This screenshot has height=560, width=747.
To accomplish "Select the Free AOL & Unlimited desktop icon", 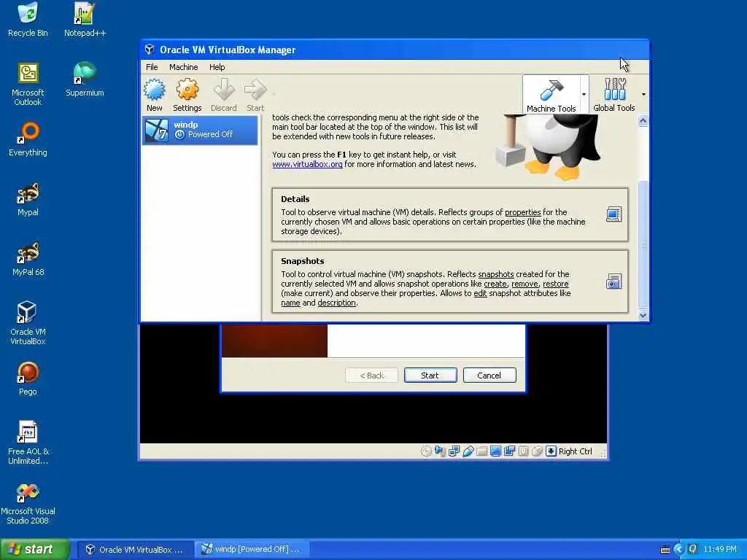I will pyautogui.click(x=28, y=443).
